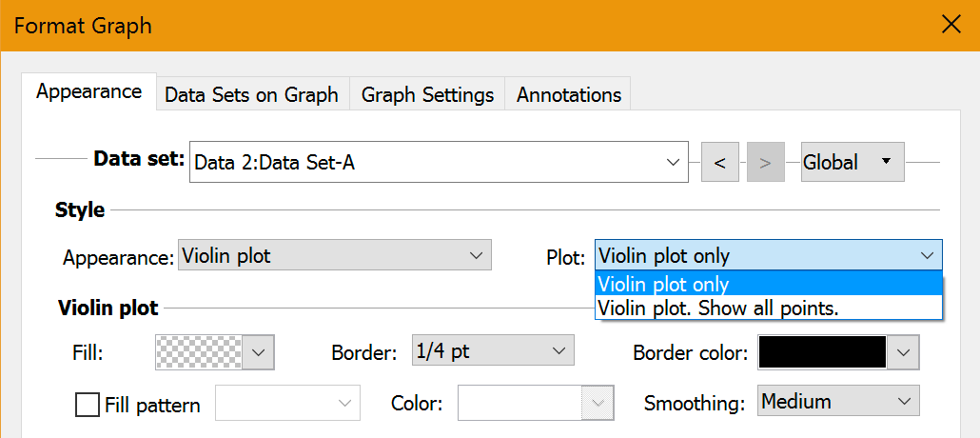The height and width of the screenshot is (438, 980).
Task: Expand the Border color dropdown arrow
Action: 903,353
